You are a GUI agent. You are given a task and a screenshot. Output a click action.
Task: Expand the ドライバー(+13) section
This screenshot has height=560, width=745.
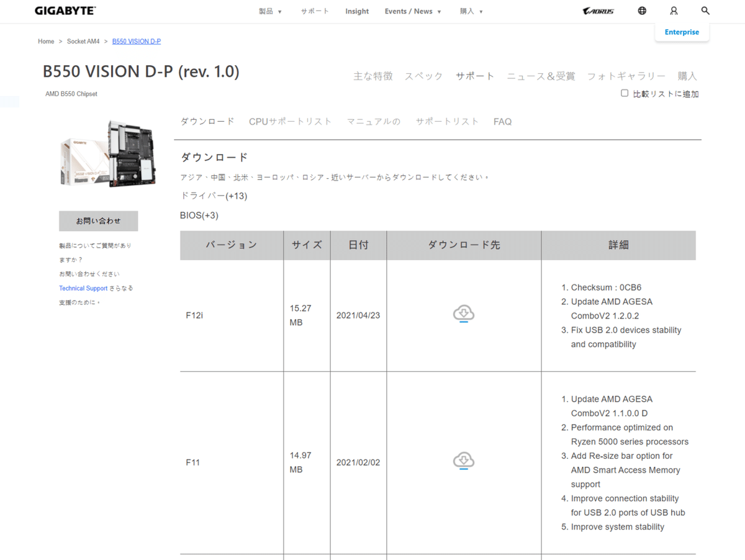[x=214, y=196]
